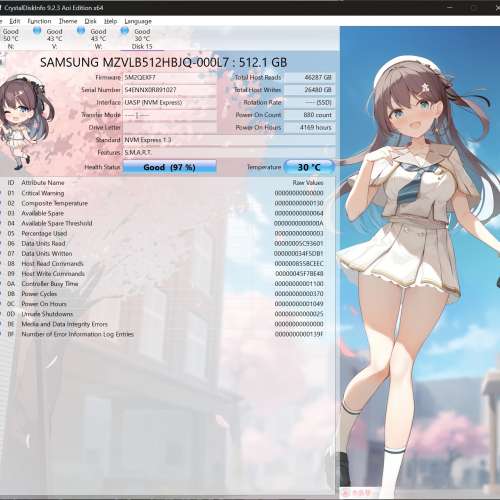Open the Edit menu
The width and height of the screenshot is (500, 500).
tap(14, 21)
